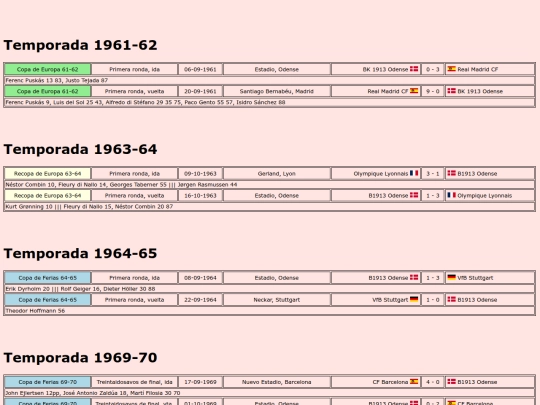This screenshot has height=405, width=540.
Task: Click the 'Neckar, Stuttgart' venue cell
Action: [x=277, y=300]
